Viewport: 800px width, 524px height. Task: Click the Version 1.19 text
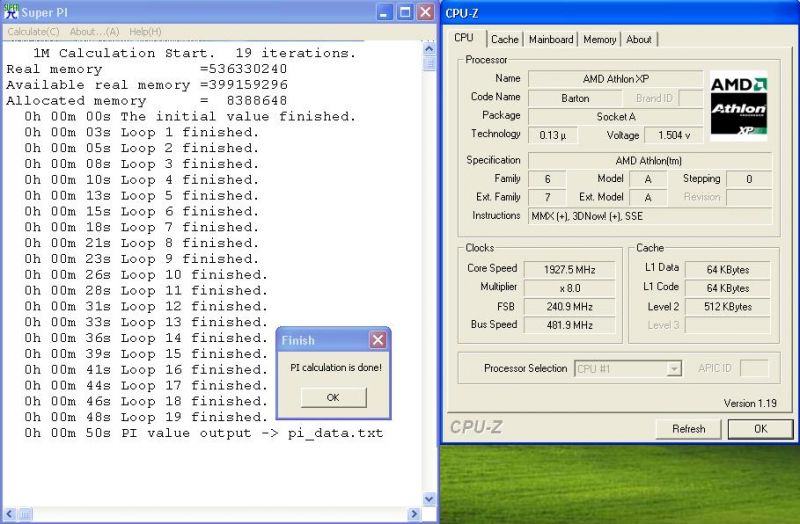point(750,404)
